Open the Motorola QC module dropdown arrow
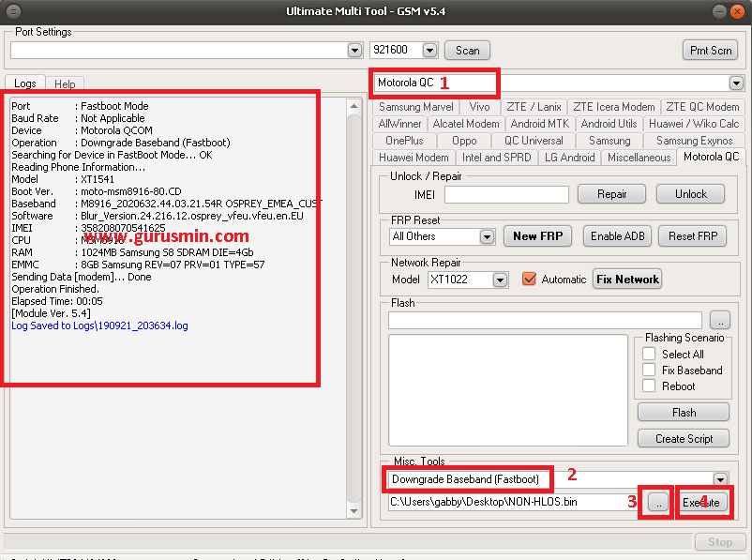 736,83
